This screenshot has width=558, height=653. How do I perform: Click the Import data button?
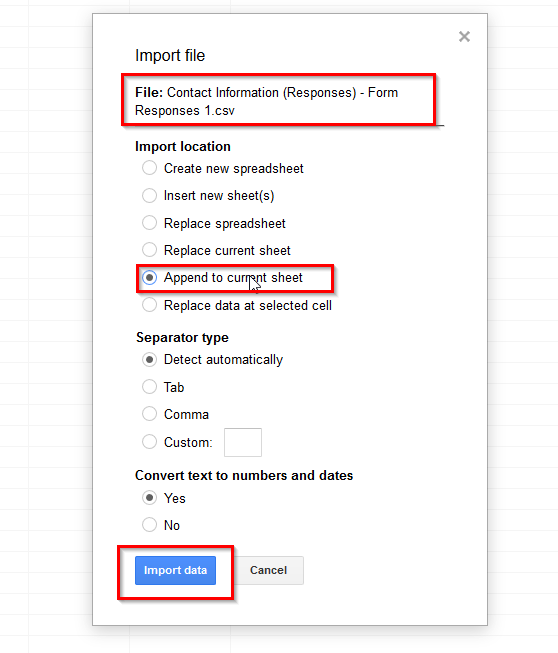pyautogui.click(x=175, y=570)
